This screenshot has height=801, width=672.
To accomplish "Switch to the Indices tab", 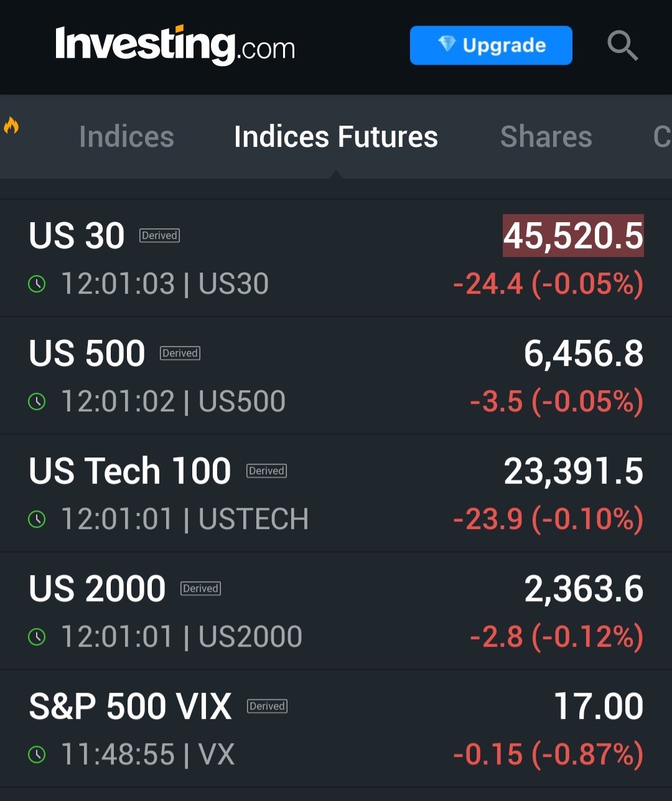I will 126,137.
